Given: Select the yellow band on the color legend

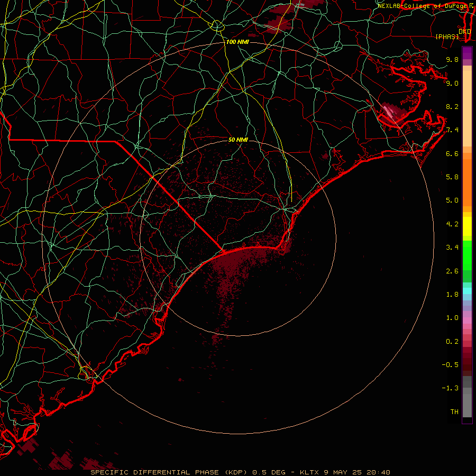Looking at the screenshot, I should (467, 226).
